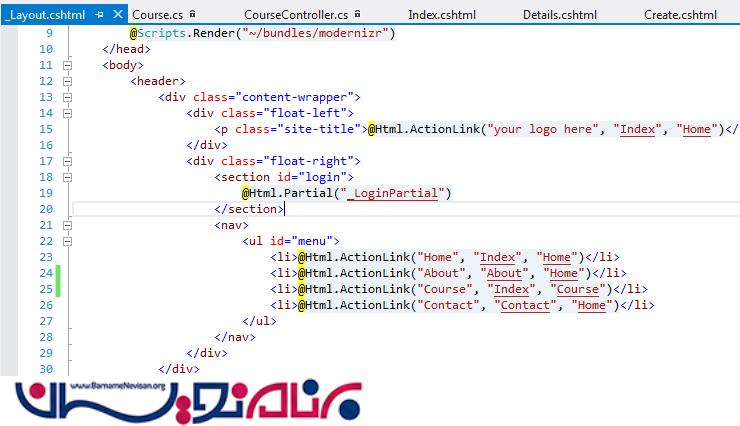Open the Details.cshtml tab
Image resolution: width=740 pixels, height=426 pixels.
coord(559,15)
